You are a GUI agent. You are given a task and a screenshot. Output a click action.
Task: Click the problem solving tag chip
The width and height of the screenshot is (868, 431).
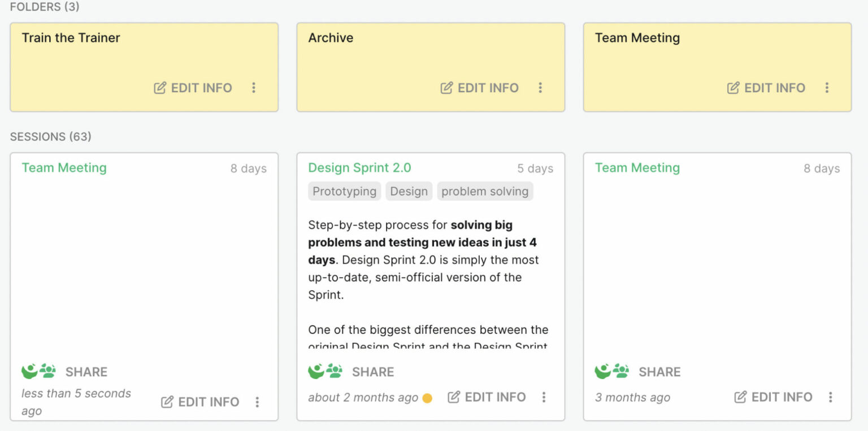coord(485,191)
